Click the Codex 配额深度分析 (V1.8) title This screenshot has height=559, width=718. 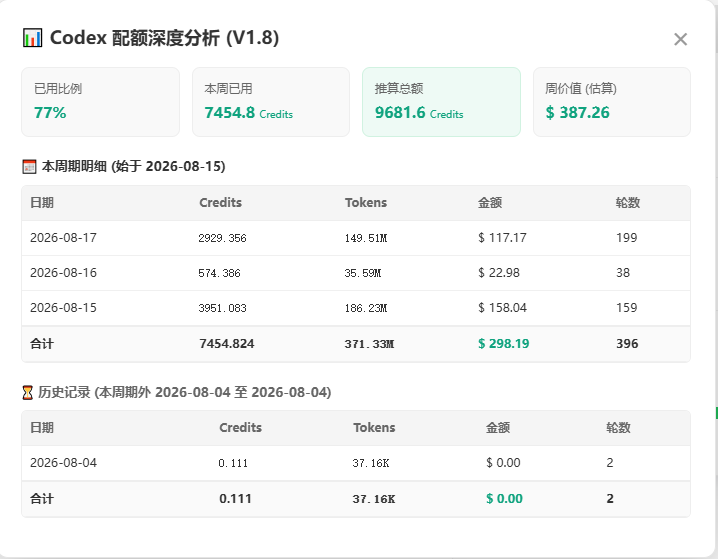tap(164, 38)
